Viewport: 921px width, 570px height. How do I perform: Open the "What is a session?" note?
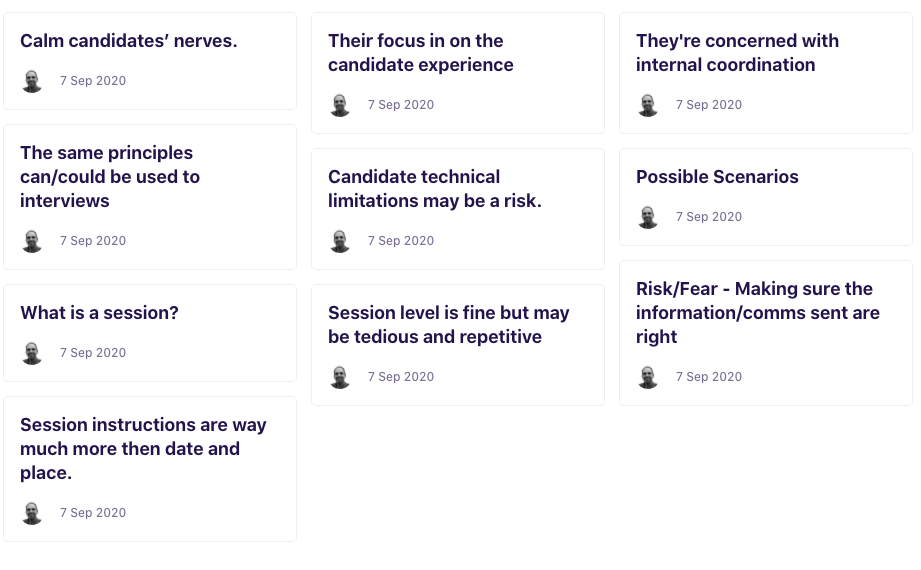[x=150, y=333]
